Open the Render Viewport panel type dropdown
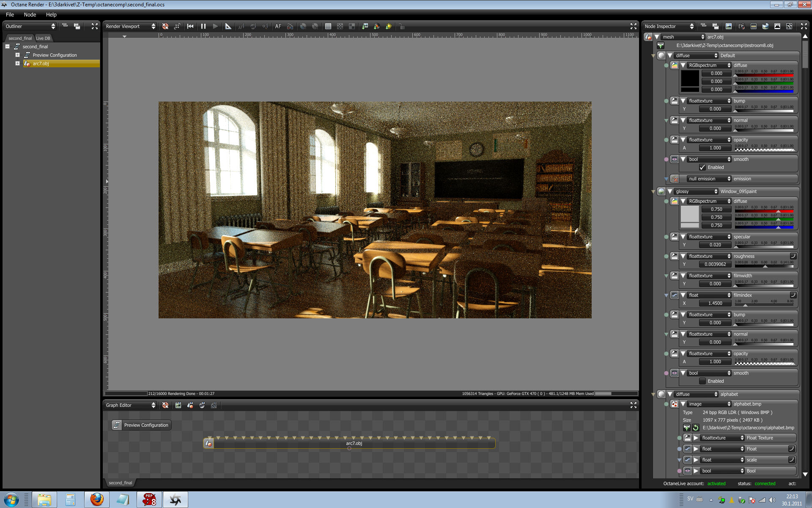812x508 pixels. click(130, 26)
